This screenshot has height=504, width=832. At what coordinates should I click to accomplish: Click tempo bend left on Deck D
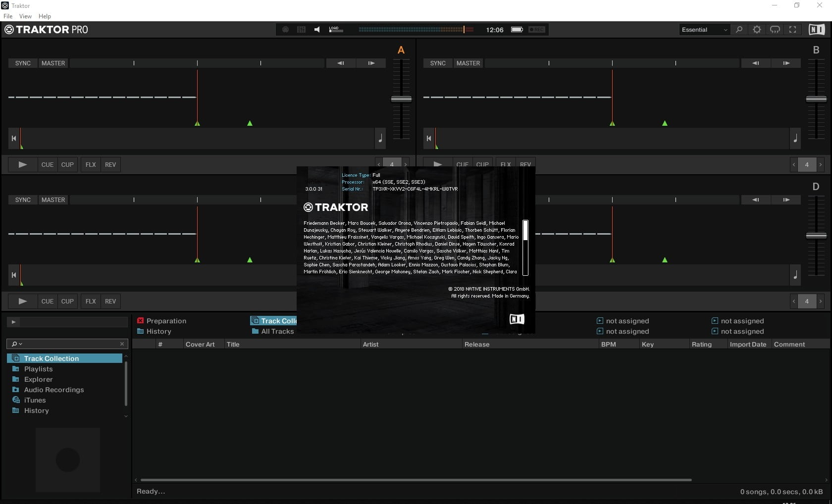coord(755,200)
